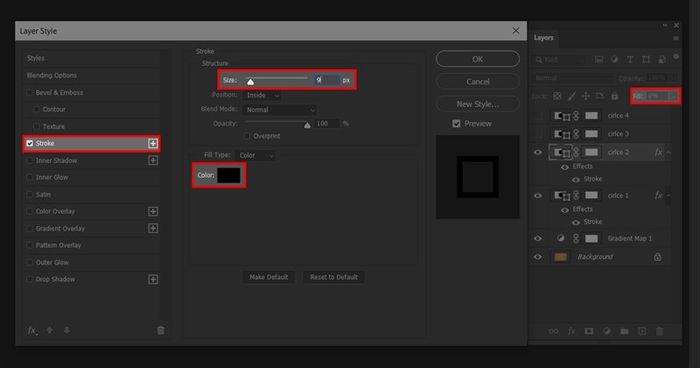The height and width of the screenshot is (368, 700).
Task: Click the type layer filter icon
Action: (630, 59)
